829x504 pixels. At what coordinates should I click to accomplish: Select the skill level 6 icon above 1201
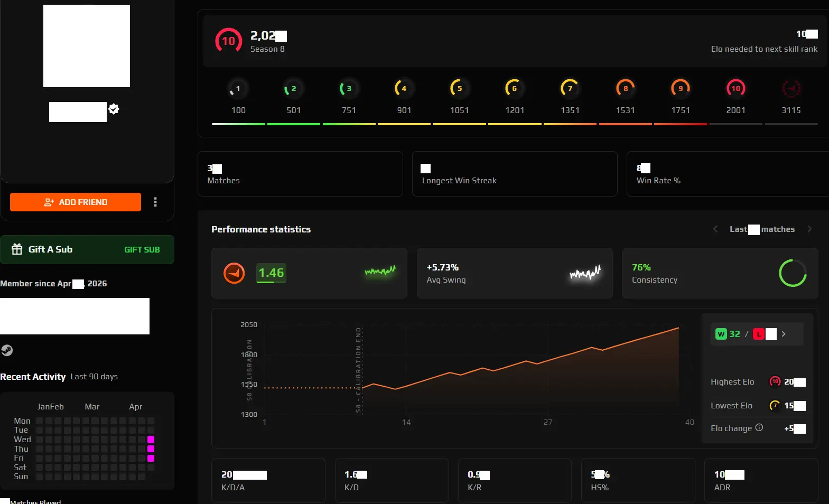point(514,88)
